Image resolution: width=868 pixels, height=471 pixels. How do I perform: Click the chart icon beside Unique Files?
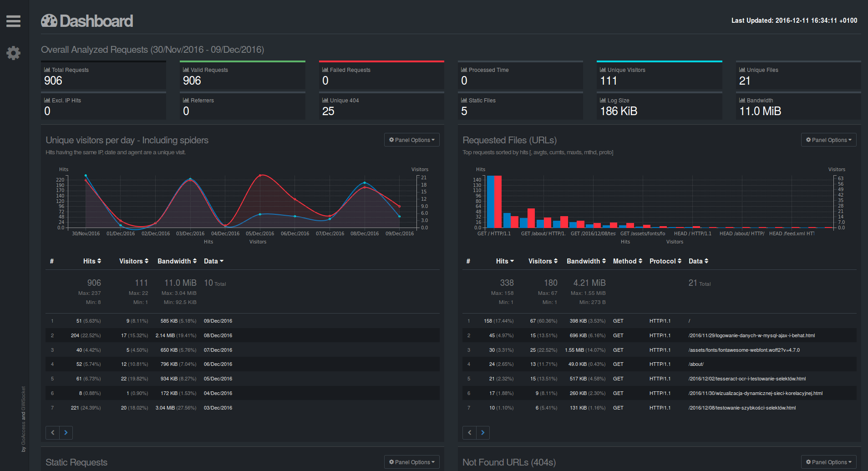pos(742,70)
